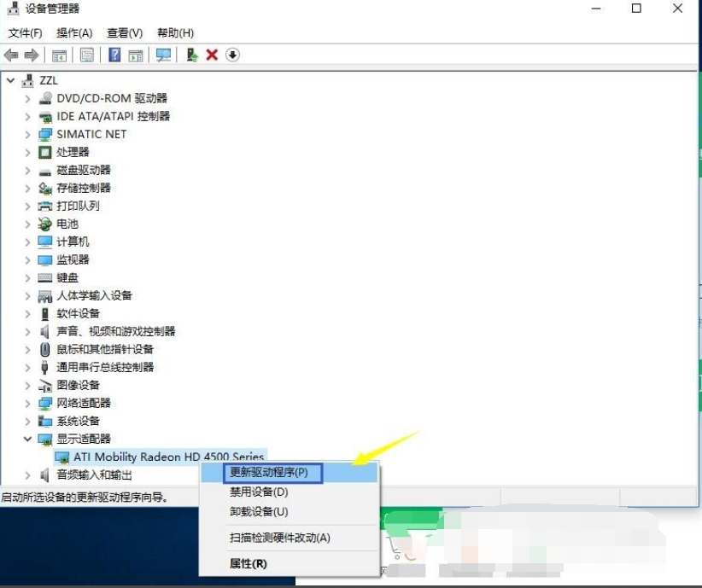The width and height of the screenshot is (702, 588).
Task: Expand the 电池 device category
Action: click(x=28, y=224)
